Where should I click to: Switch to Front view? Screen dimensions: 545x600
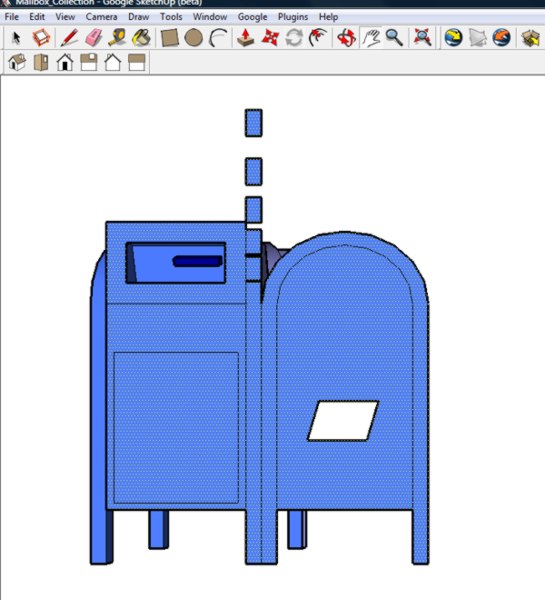65,62
